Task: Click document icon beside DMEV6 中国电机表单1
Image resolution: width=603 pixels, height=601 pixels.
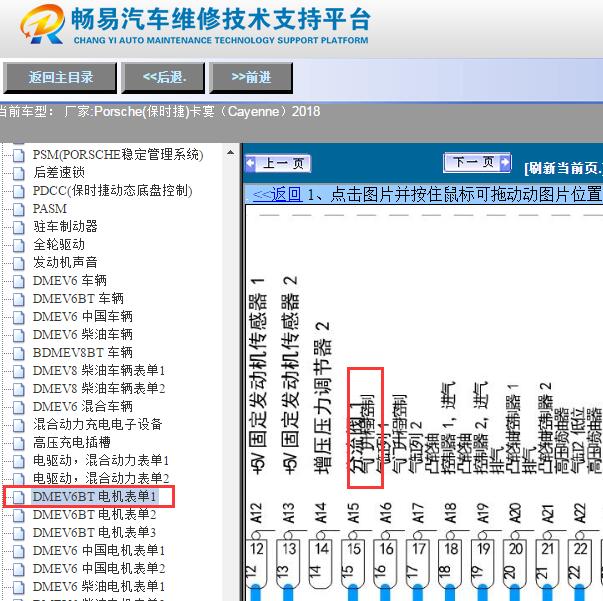Action: tap(18, 551)
